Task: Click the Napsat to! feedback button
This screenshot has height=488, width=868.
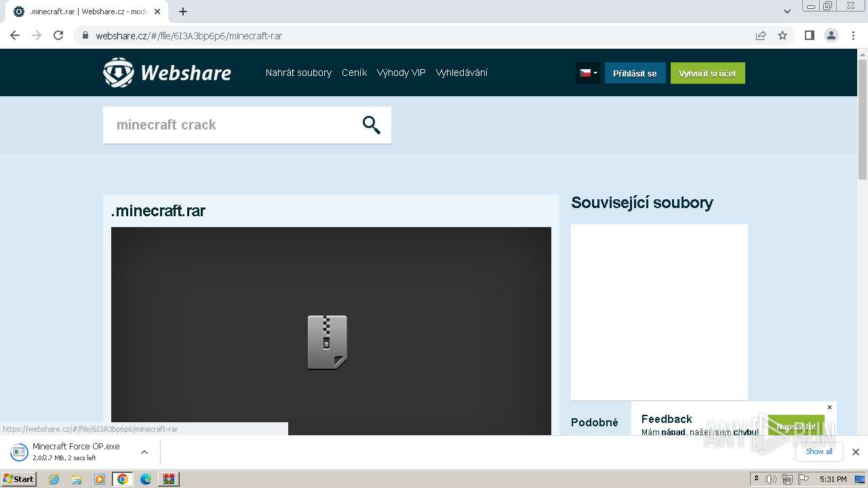Action: tap(796, 426)
